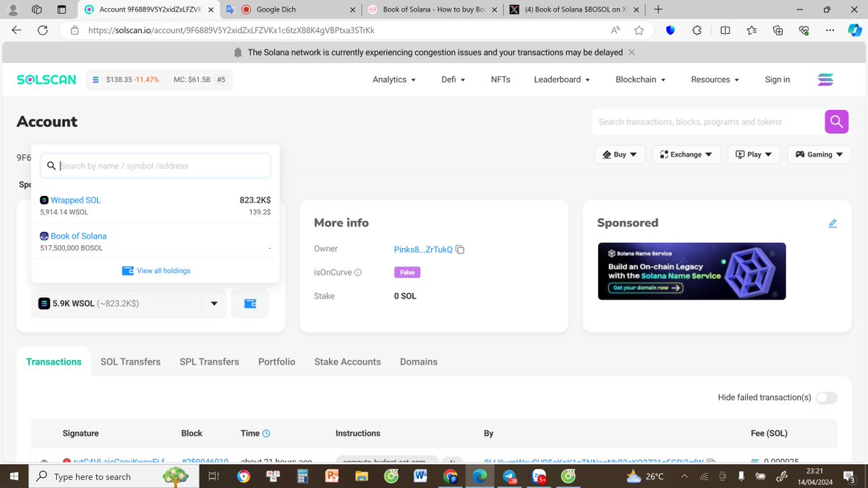Click the 26°C weather widget

click(647, 476)
